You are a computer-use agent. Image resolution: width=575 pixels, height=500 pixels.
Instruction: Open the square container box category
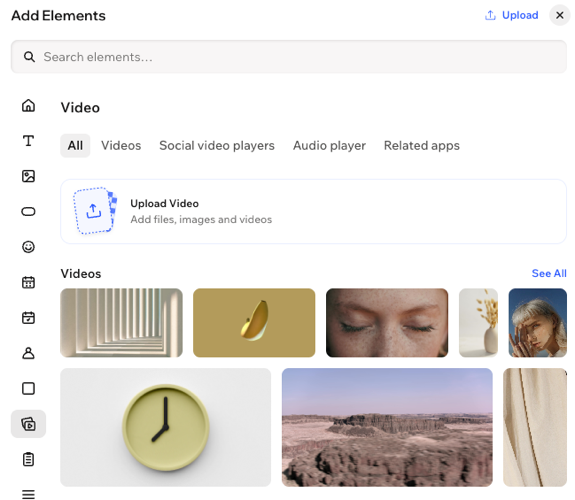click(28, 388)
